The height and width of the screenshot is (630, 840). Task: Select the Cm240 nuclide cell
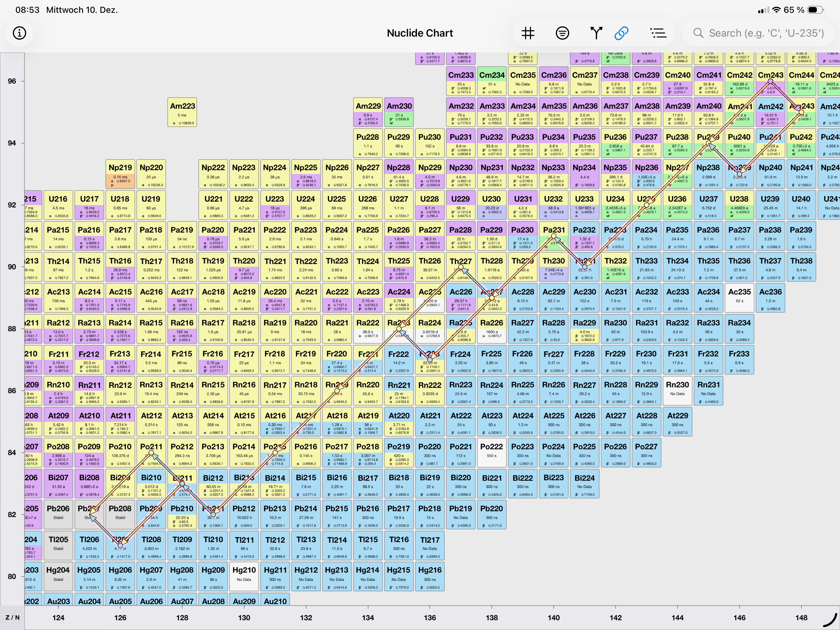click(x=678, y=81)
